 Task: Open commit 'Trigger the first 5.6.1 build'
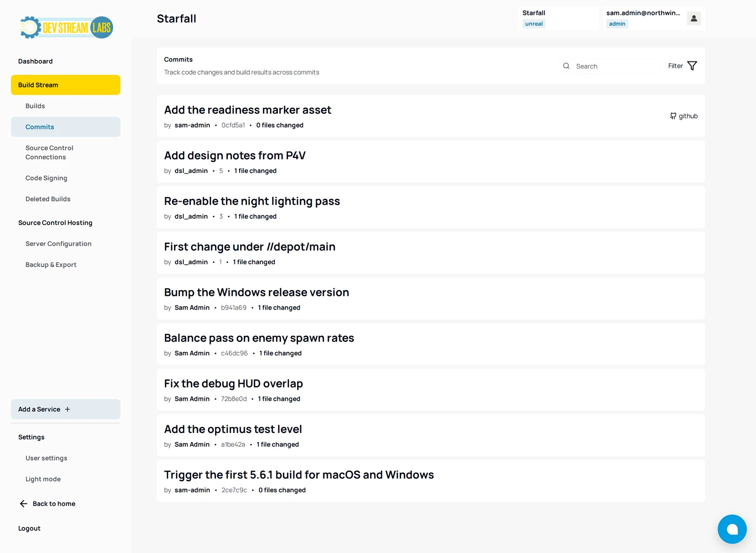tap(431, 481)
